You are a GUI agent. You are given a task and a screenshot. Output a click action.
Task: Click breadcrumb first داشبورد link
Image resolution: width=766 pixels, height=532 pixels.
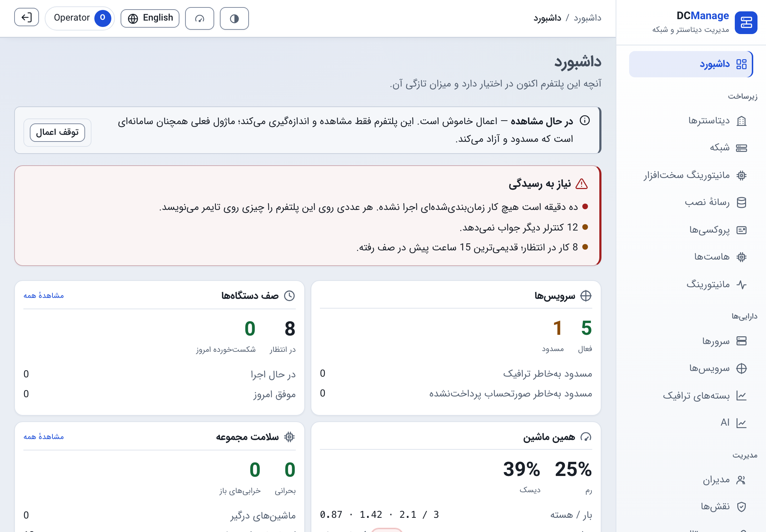(x=588, y=18)
